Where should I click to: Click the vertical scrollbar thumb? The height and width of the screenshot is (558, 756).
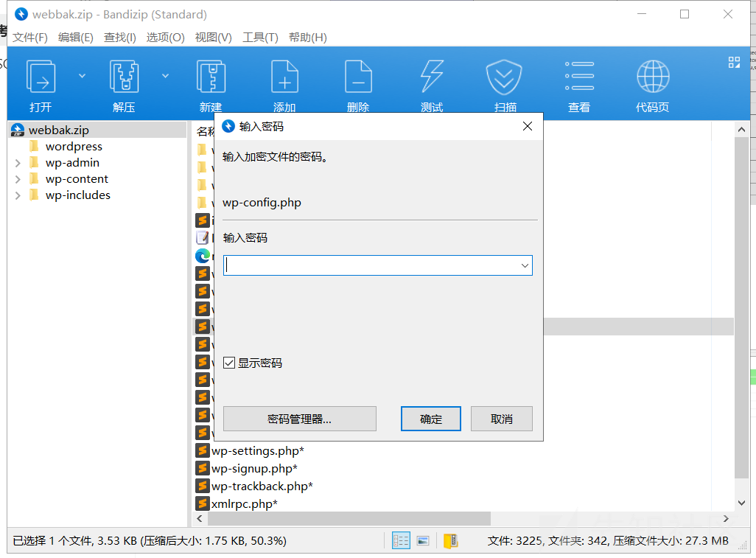[x=741, y=307]
